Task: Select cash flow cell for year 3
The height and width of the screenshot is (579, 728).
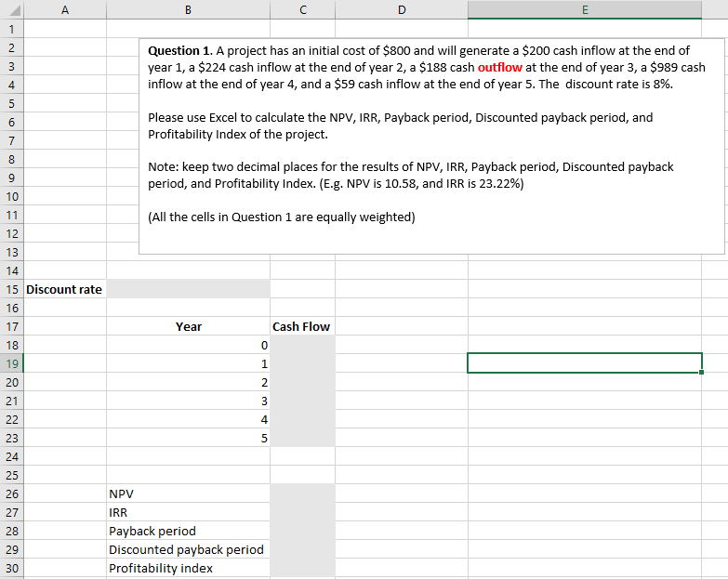Action: [x=303, y=401]
